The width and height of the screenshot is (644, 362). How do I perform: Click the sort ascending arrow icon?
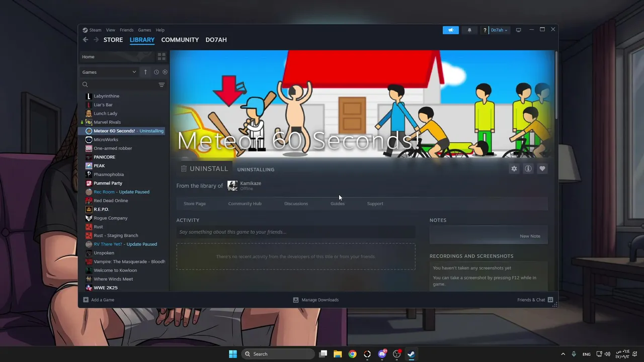145,72
